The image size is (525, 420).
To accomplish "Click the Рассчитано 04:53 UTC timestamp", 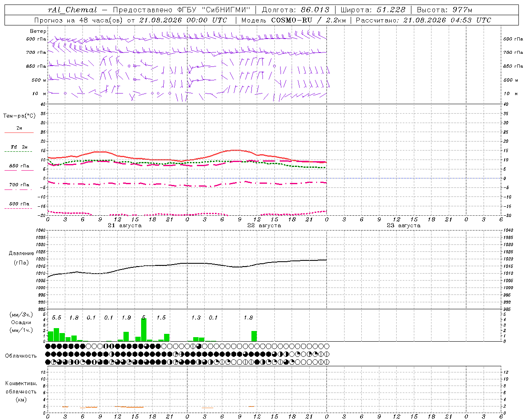I will [x=423, y=20].
